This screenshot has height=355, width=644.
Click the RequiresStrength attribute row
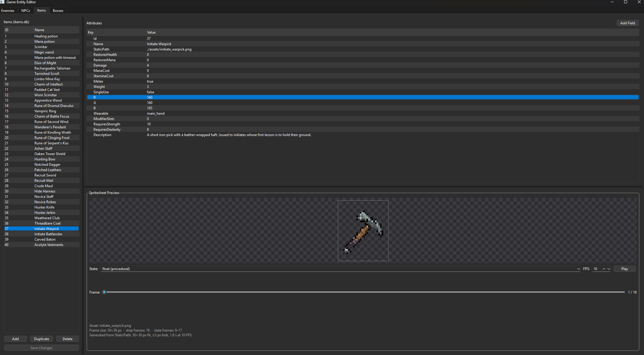tap(363, 124)
